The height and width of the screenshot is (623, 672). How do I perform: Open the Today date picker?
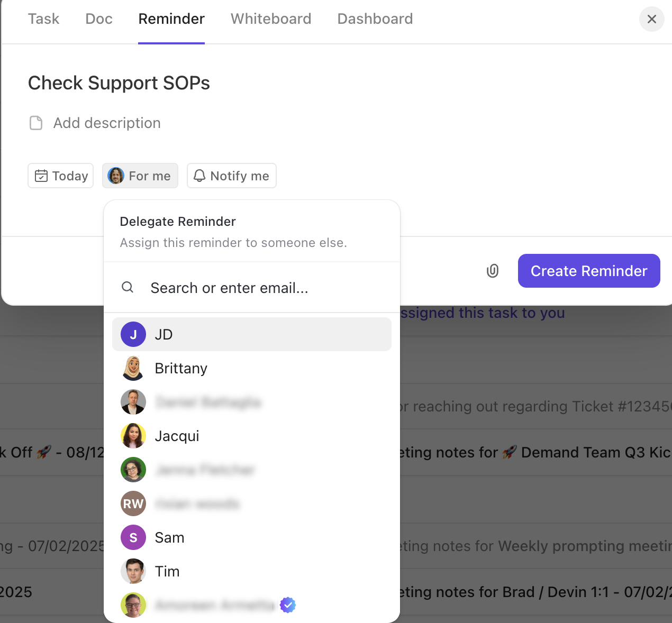pos(61,176)
